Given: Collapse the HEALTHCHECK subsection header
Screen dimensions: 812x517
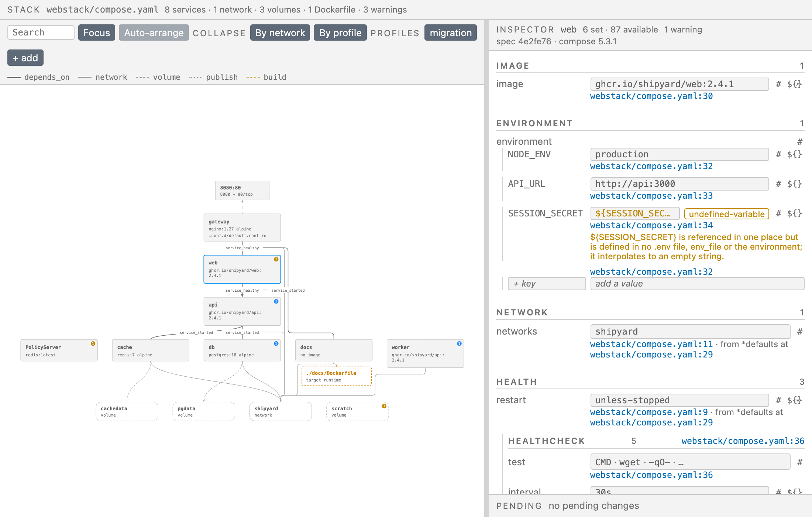Looking at the screenshot, I should pyautogui.click(x=546, y=441).
